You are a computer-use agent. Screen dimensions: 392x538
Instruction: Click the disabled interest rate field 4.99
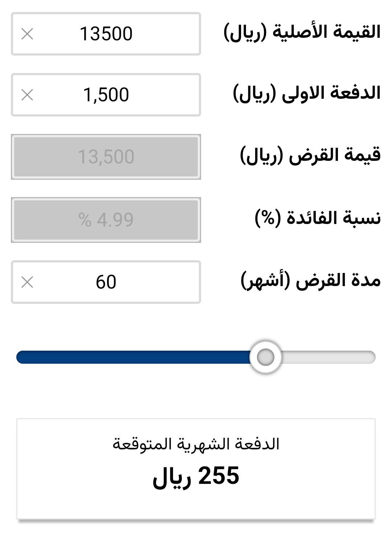(x=106, y=220)
